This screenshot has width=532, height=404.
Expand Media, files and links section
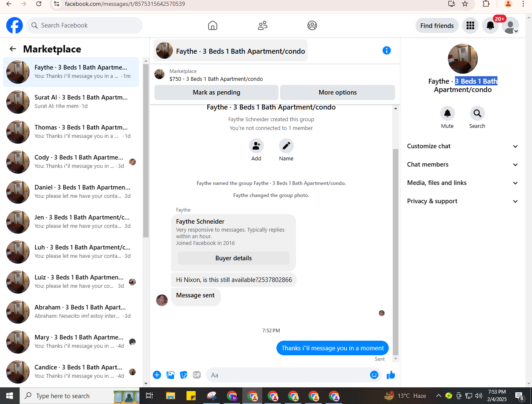click(x=462, y=183)
